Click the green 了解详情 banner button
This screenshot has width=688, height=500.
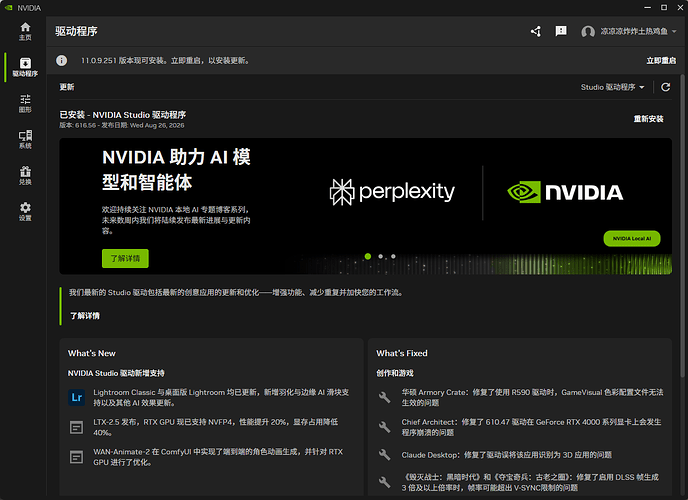coord(125,258)
